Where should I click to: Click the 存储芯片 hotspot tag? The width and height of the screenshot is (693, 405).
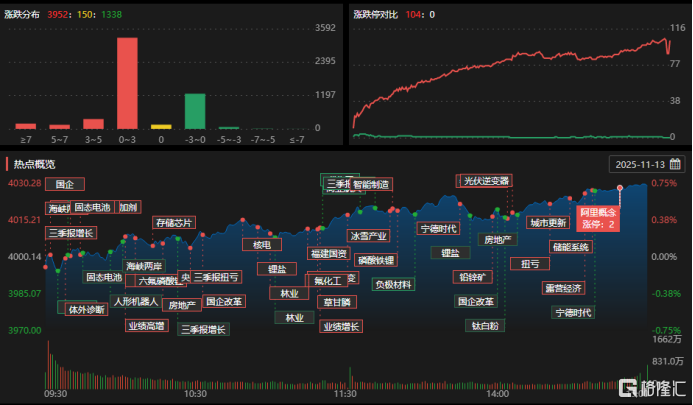tap(173, 222)
